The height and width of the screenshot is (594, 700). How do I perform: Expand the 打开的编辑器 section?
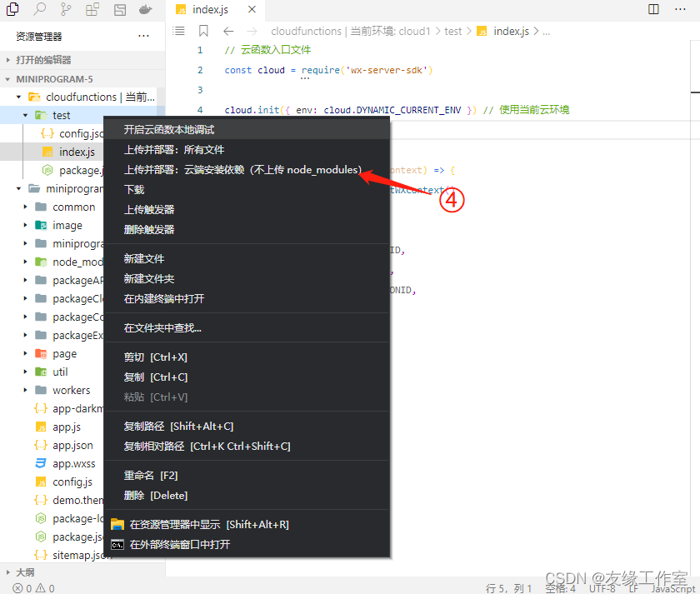82,60
